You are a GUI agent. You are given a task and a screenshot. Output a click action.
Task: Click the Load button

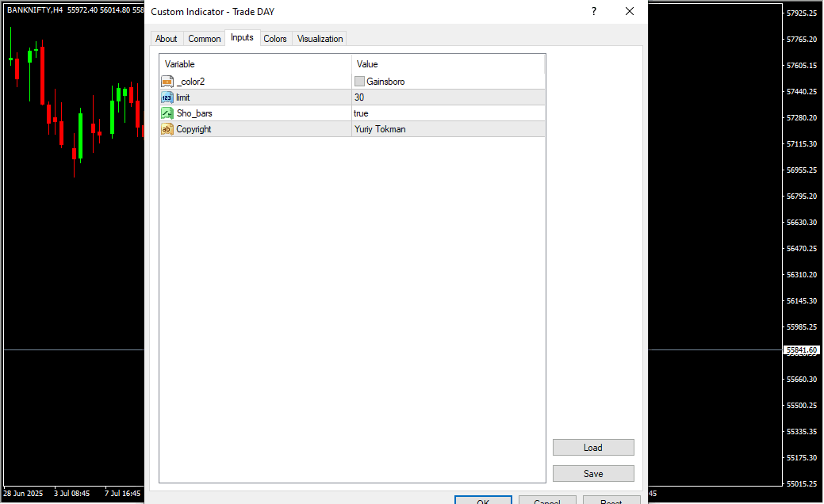point(593,448)
